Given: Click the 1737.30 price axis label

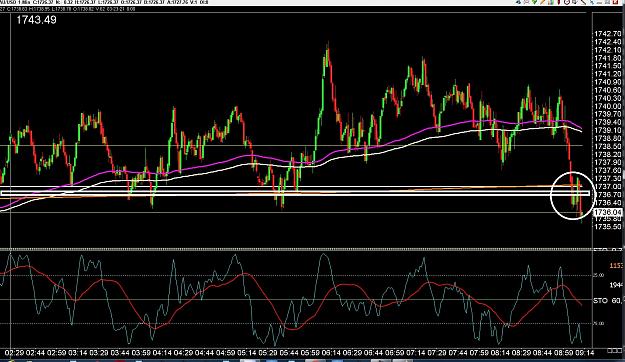Looking at the screenshot, I should click(607, 178).
